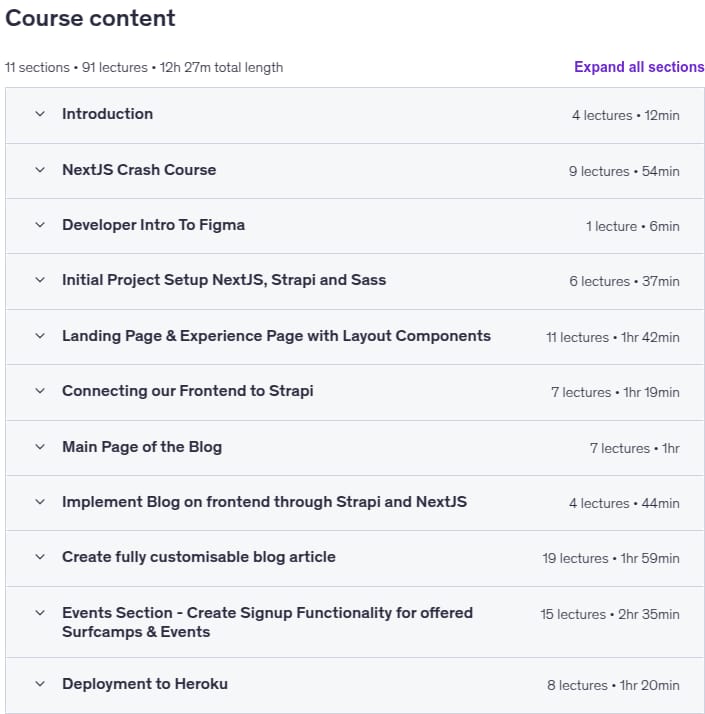Viewport: 705px width, 714px height.
Task: Open Events Section Signup Functionality title
Action: (x=267, y=622)
